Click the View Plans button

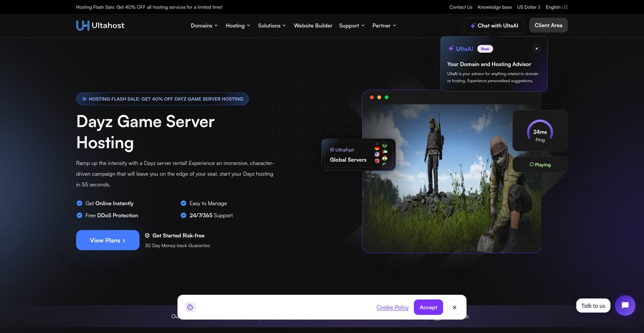coord(108,240)
